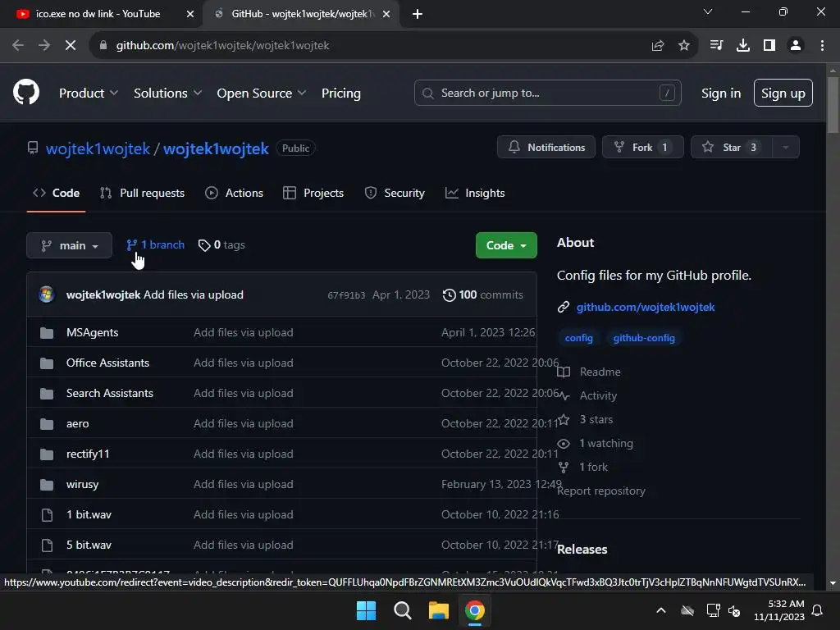Open the Search Assistants folder
This screenshot has width=840, height=630.
[x=110, y=393]
